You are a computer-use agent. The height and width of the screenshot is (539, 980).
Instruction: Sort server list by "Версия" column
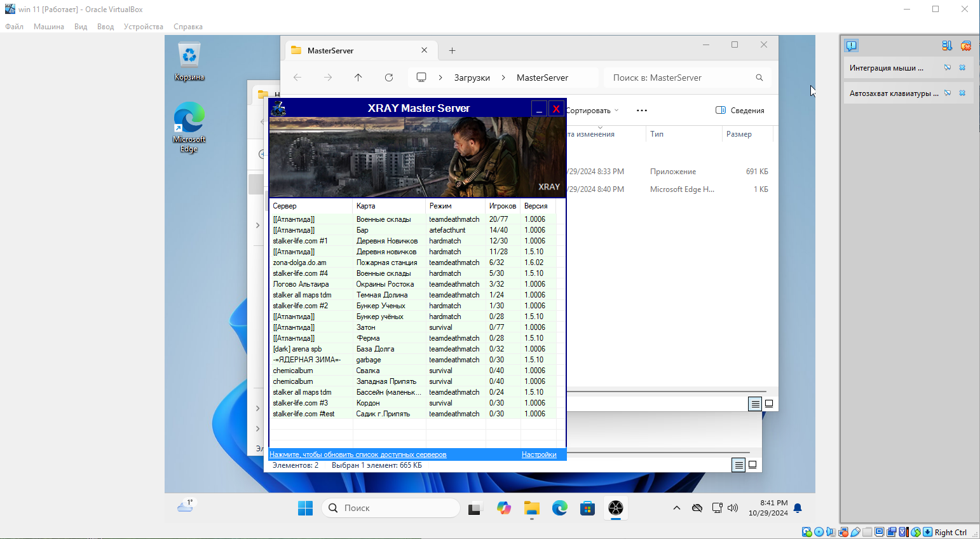[538, 206]
